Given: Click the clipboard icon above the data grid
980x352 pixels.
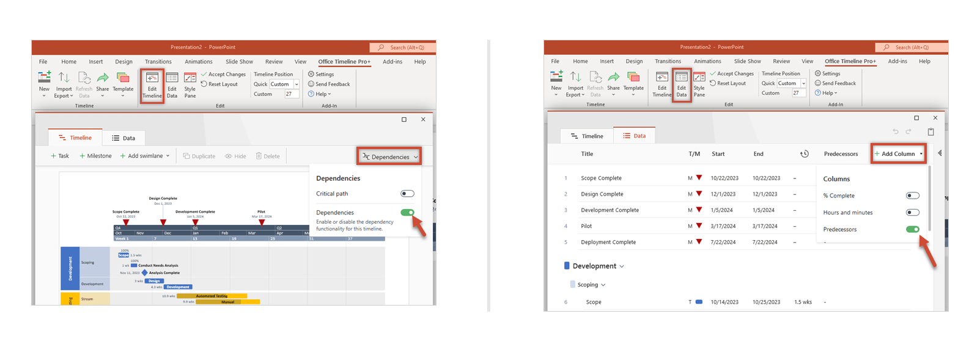Looking at the screenshot, I should (930, 132).
